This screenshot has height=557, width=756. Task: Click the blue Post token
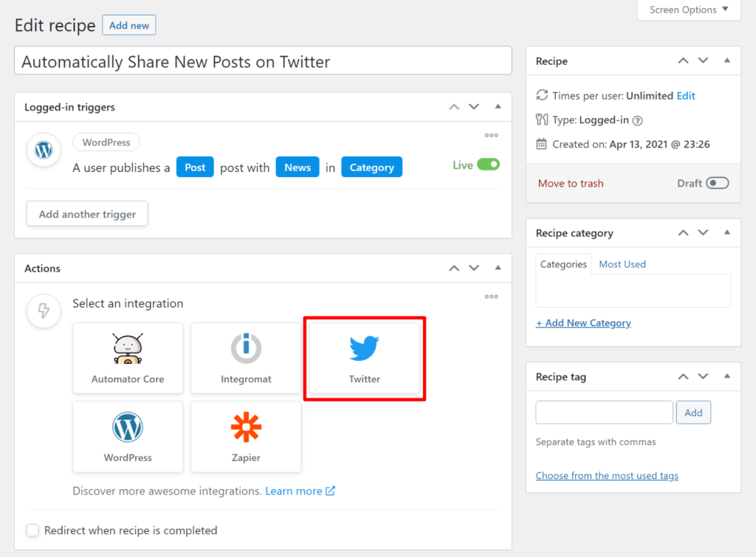click(195, 167)
